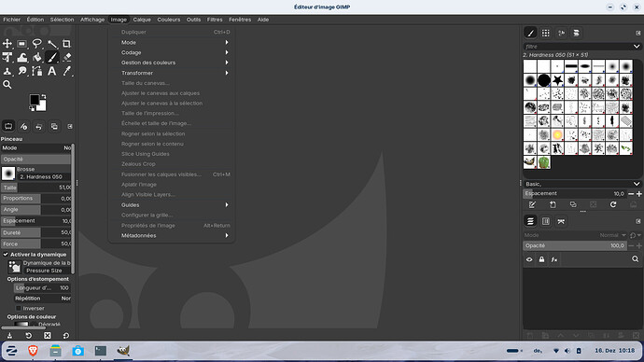Image resolution: width=644 pixels, height=362 pixels.
Task: Select the Fuzzy Select magic wand tool
Action: [x=52, y=44]
